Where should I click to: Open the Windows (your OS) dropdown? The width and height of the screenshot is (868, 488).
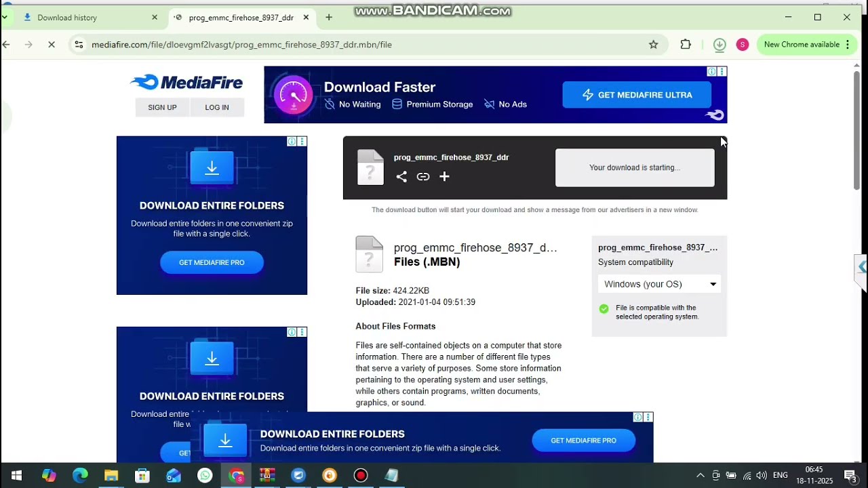pyautogui.click(x=659, y=285)
